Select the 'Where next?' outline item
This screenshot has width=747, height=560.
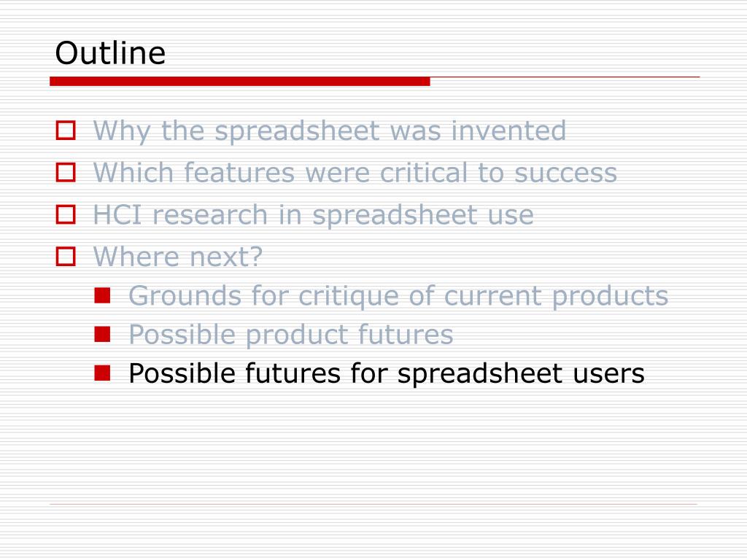click(178, 256)
